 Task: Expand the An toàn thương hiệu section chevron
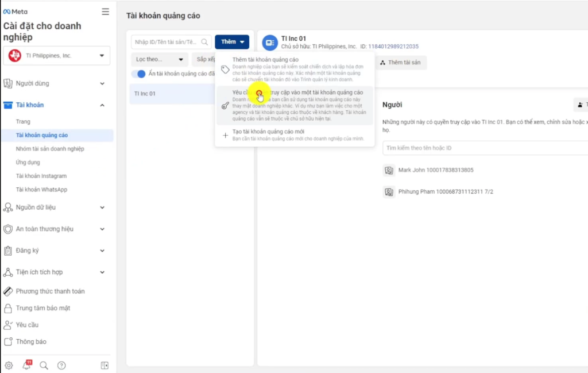point(102,229)
